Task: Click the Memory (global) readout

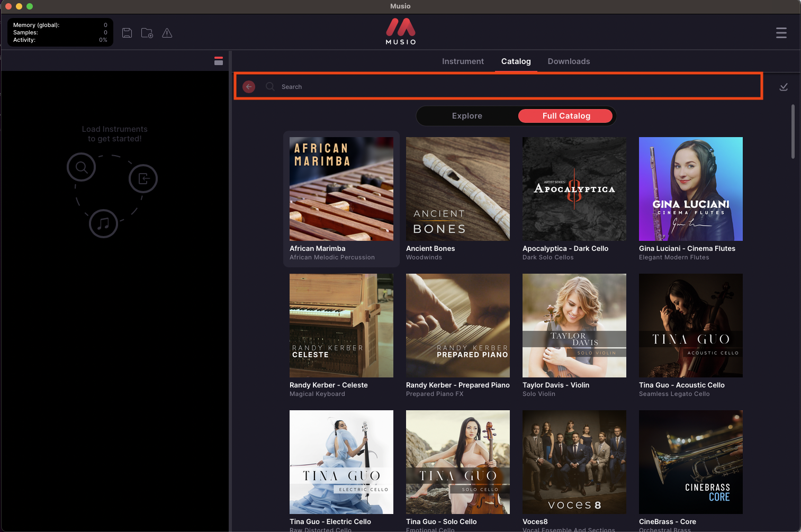Action: (x=60, y=25)
